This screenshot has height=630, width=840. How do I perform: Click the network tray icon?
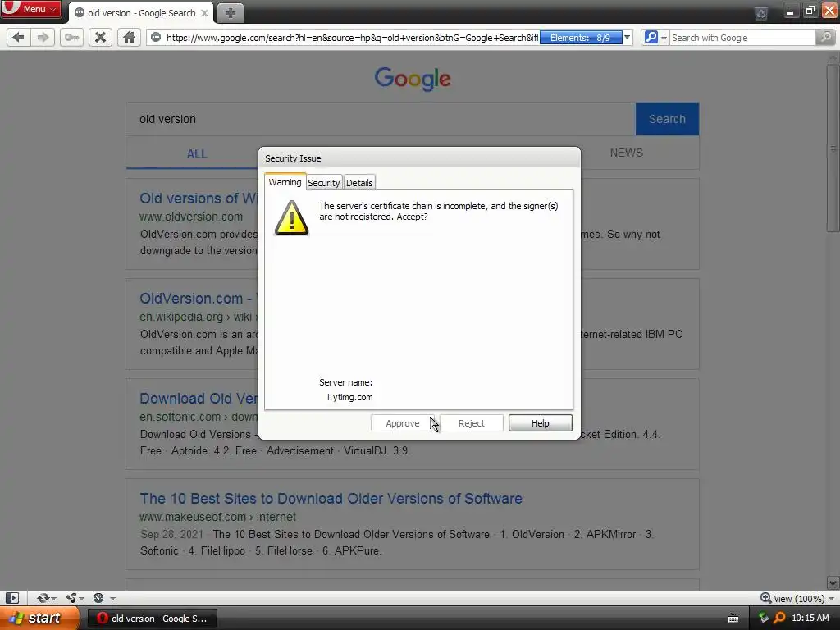coord(764,619)
